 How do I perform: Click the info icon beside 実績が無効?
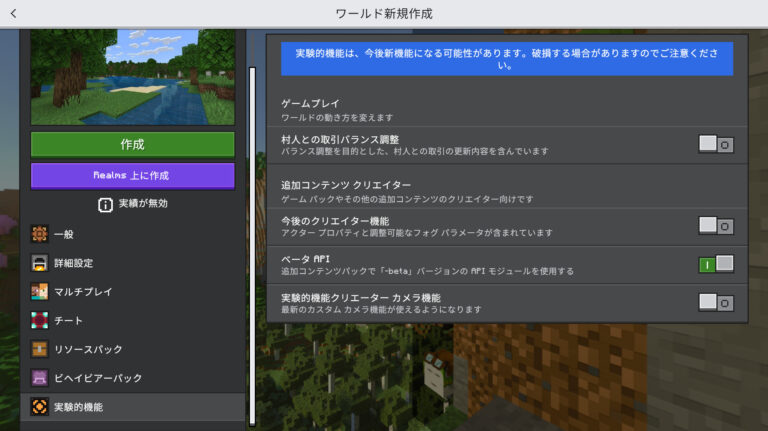click(105, 204)
